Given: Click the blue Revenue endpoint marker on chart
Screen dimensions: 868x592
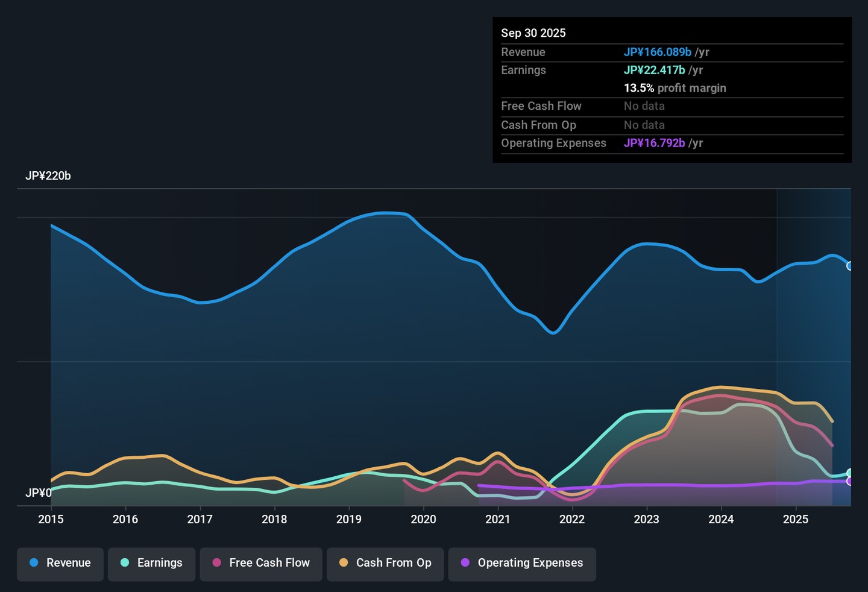Looking at the screenshot, I should (x=850, y=266).
